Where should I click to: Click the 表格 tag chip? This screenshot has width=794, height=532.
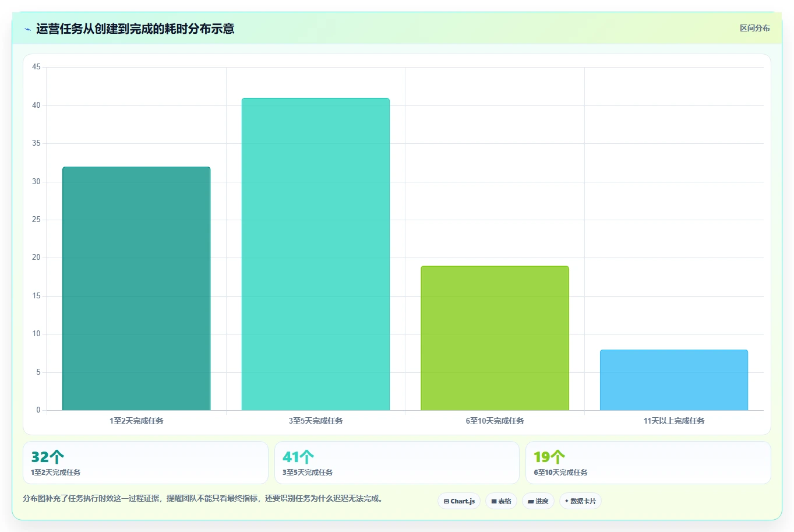501,501
